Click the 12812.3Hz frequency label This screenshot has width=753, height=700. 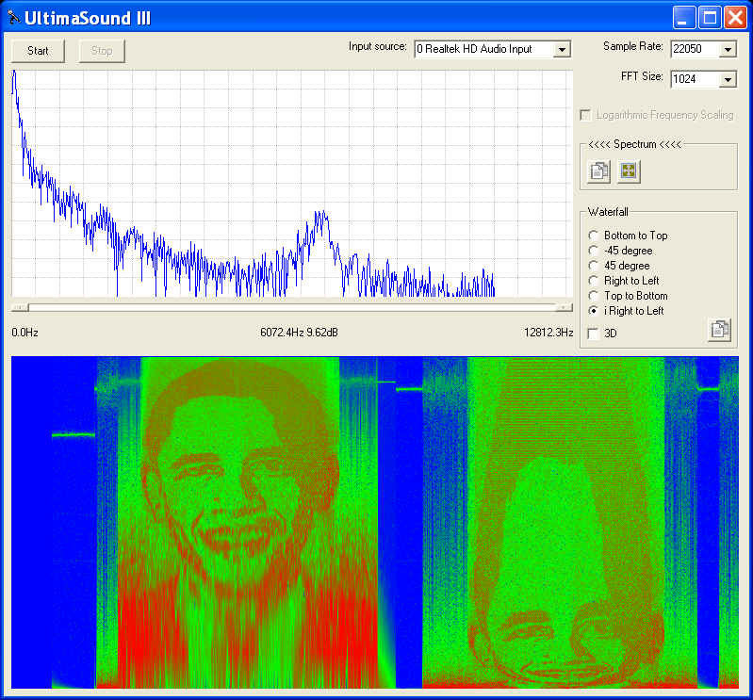tap(548, 333)
